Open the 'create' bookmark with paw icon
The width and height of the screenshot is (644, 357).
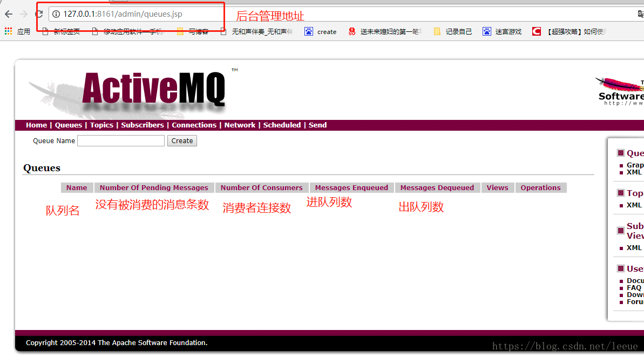click(x=320, y=32)
